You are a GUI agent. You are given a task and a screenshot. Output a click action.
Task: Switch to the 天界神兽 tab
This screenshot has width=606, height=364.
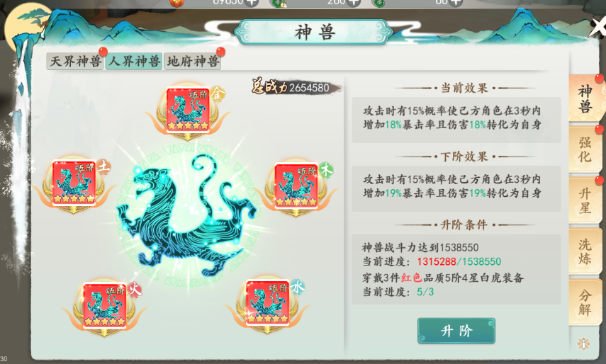75,62
